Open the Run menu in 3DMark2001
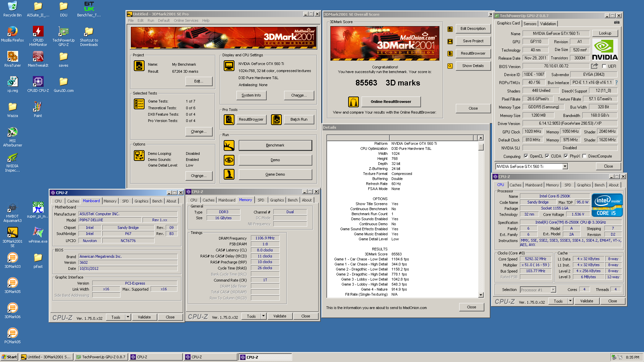Image resolution: width=644 pixels, height=362 pixels. (x=151, y=20)
